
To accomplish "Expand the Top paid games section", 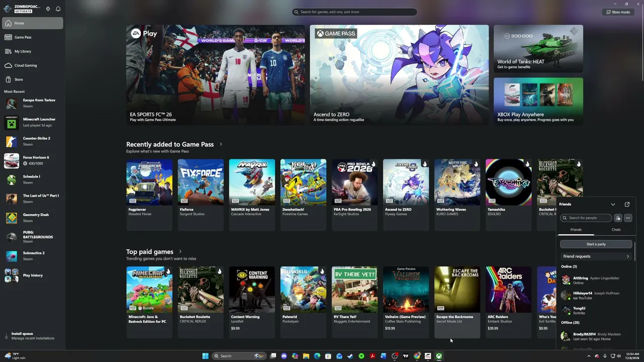I will pyautogui.click(x=180, y=251).
